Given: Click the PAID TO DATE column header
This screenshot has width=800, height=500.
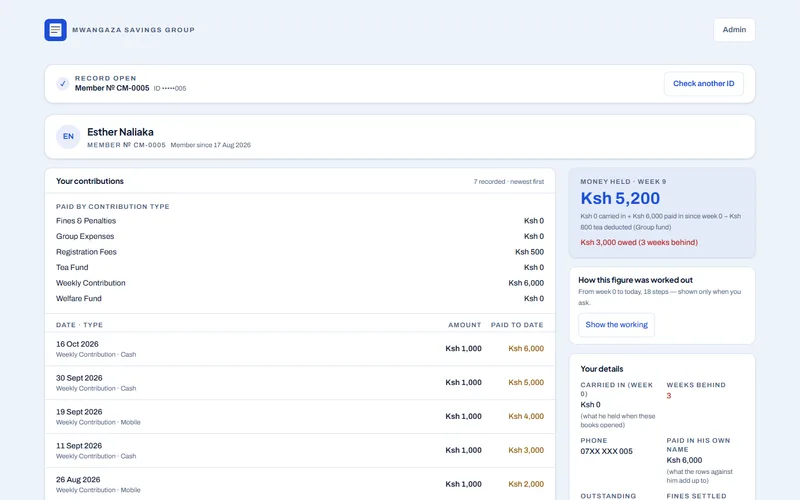Looking at the screenshot, I should point(517,325).
